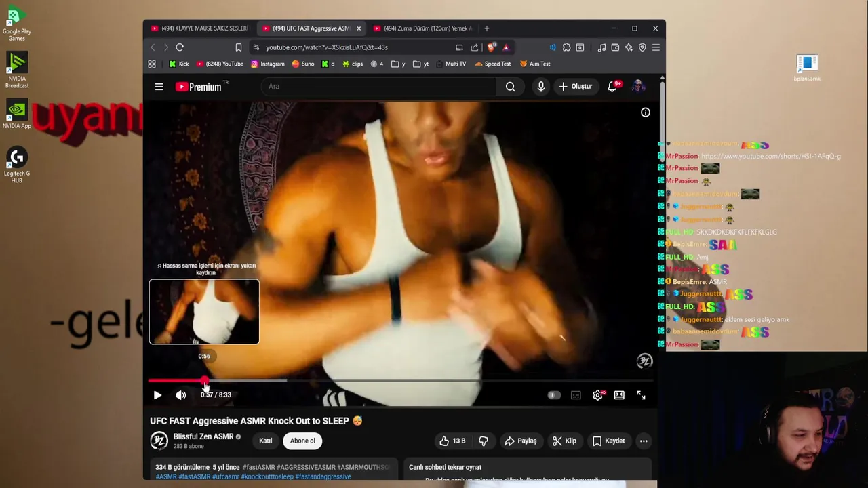The image size is (868, 488).
Task: Start voice search with microphone
Action: (540, 87)
